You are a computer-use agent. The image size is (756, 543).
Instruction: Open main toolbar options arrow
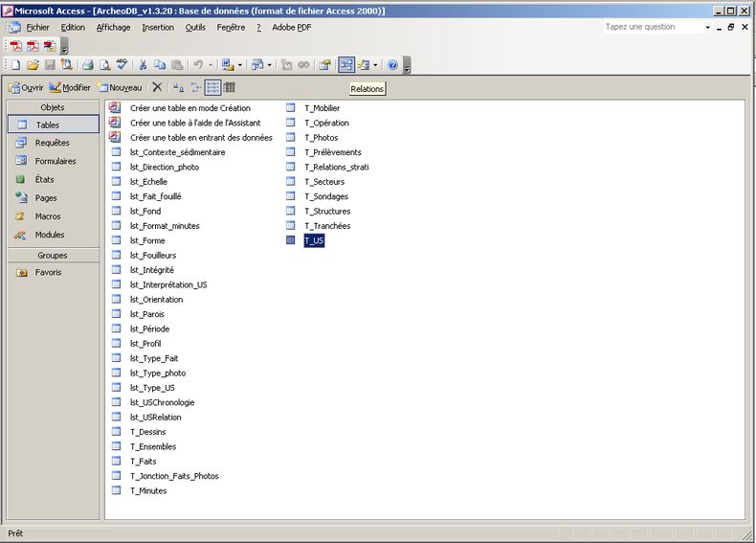pyautogui.click(x=407, y=66)
